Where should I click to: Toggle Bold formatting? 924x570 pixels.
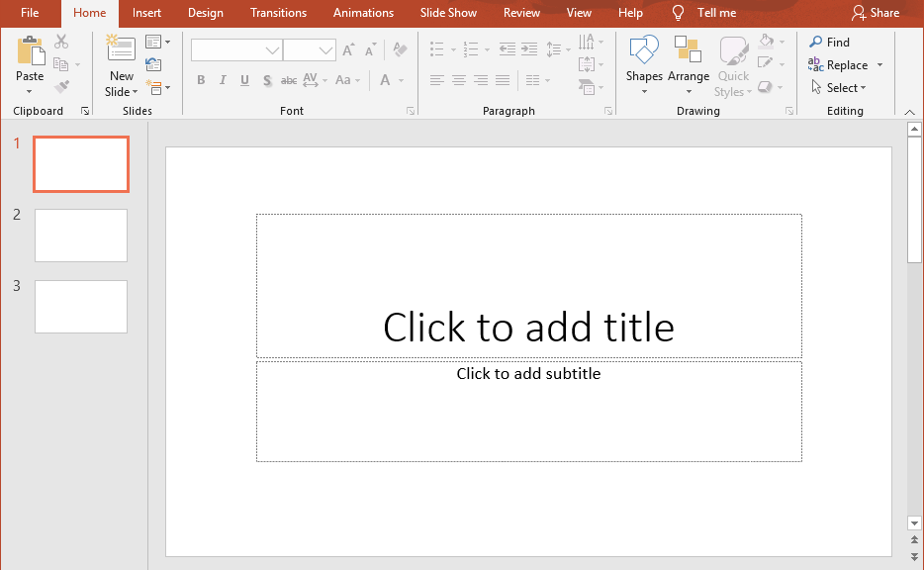(x=201, y=80)
